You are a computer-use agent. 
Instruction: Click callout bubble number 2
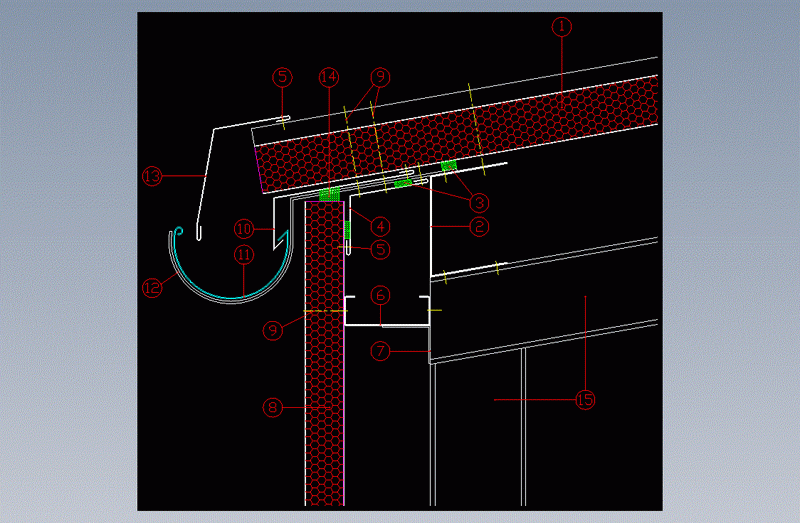pos(479,227)
